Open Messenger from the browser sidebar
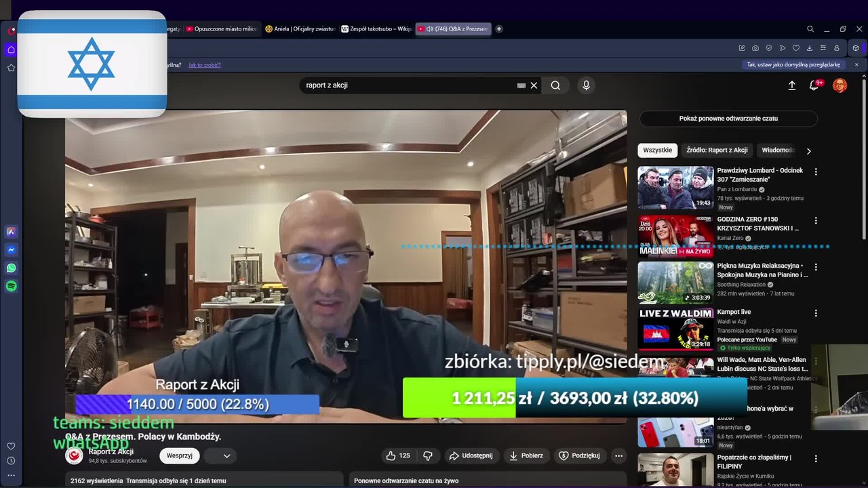Screen dimensions: 868x488 click(x=11, y=250)
